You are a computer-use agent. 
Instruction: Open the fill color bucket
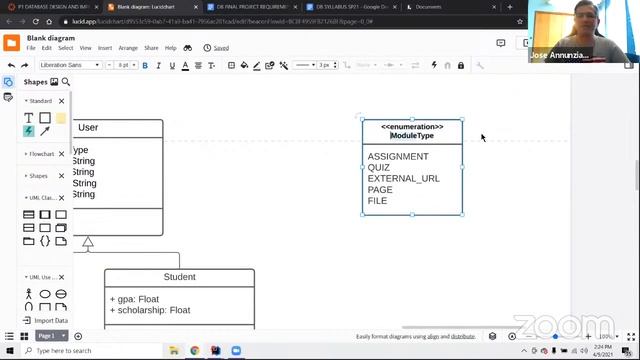click(x=244, y=65)
